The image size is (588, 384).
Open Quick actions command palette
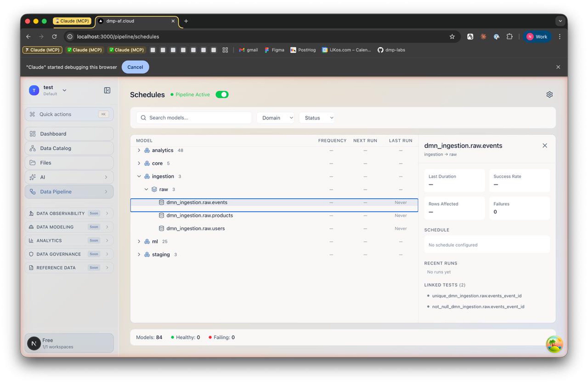pyautogui.click(x=69, y=114)
